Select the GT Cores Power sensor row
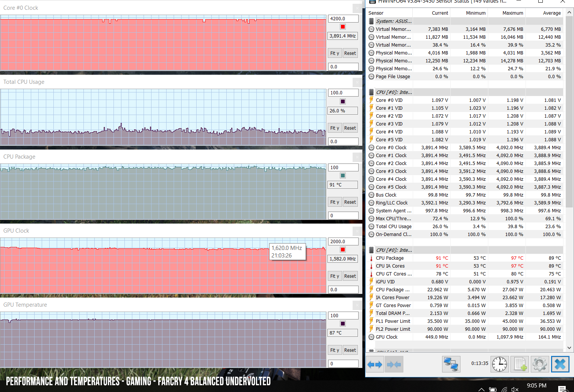Viewport: 574px width, 392px height. click(x=465, y=306)
